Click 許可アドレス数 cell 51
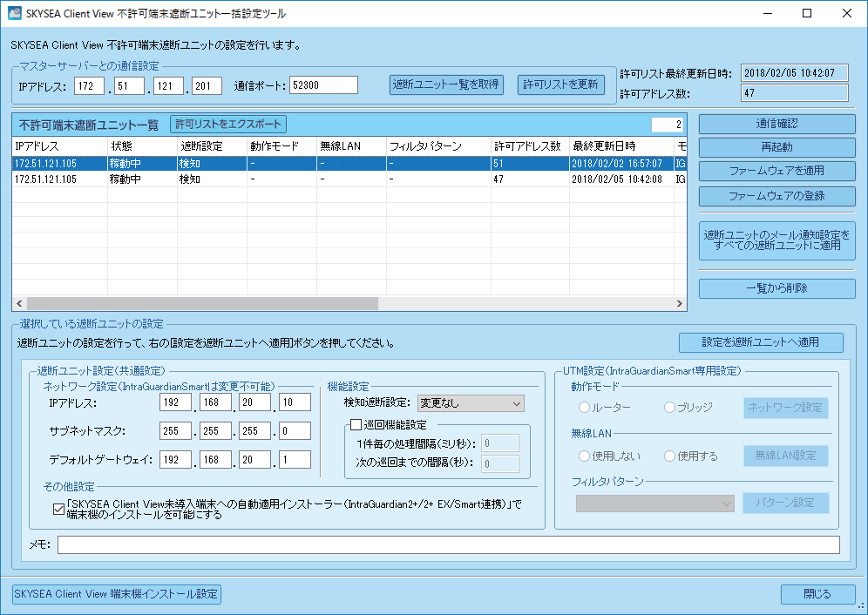The width and height of the screenshot is (868, 615). coord(530,164)
